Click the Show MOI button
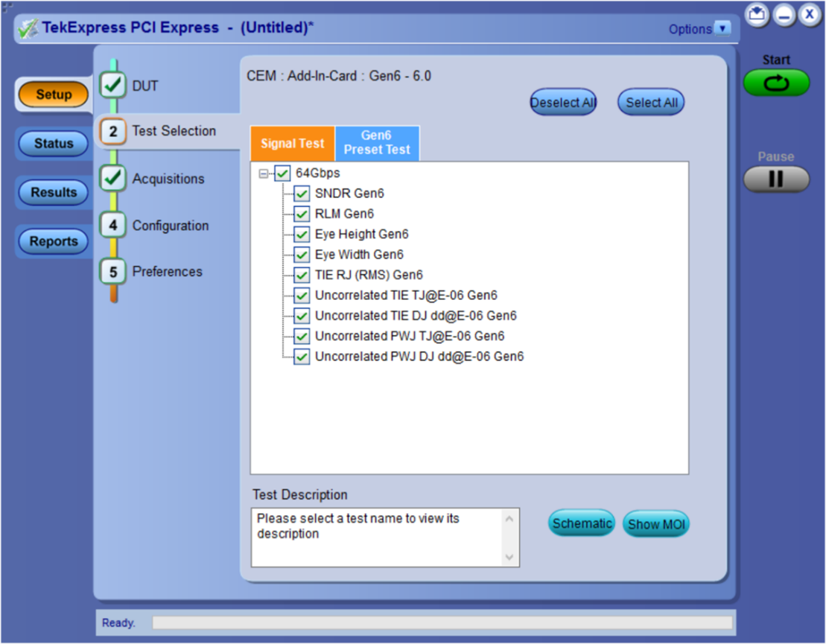 tap(655, 524)
